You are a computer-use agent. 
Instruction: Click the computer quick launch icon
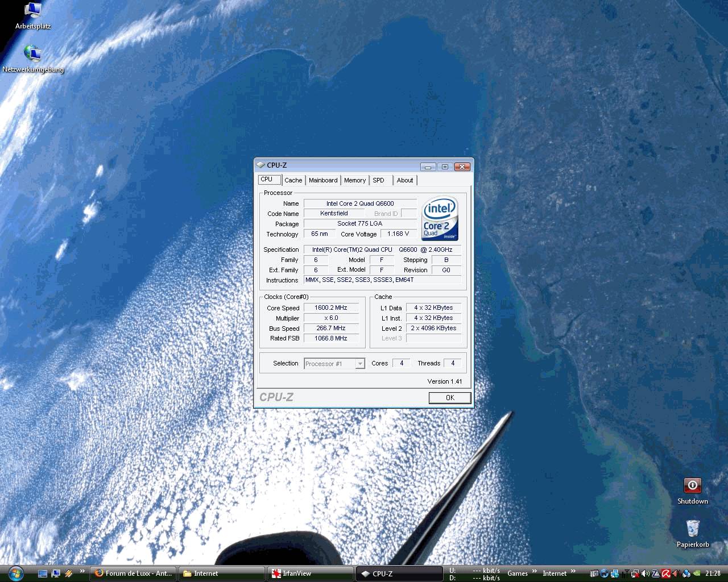click(56, 573)
